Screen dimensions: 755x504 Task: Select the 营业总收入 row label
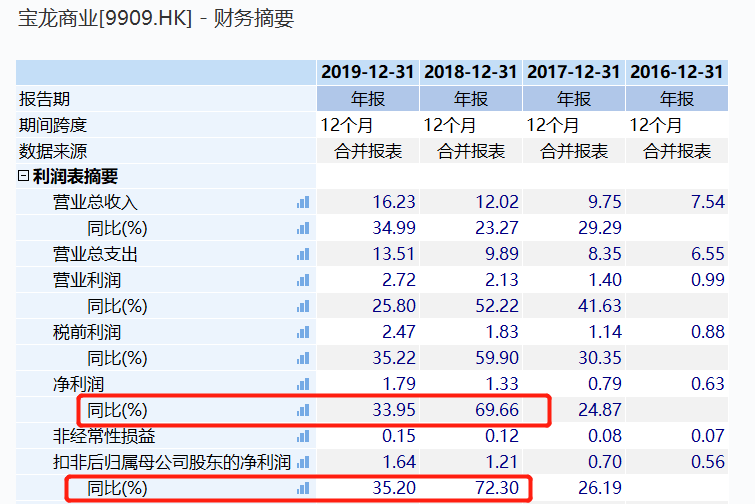(95, 202)
